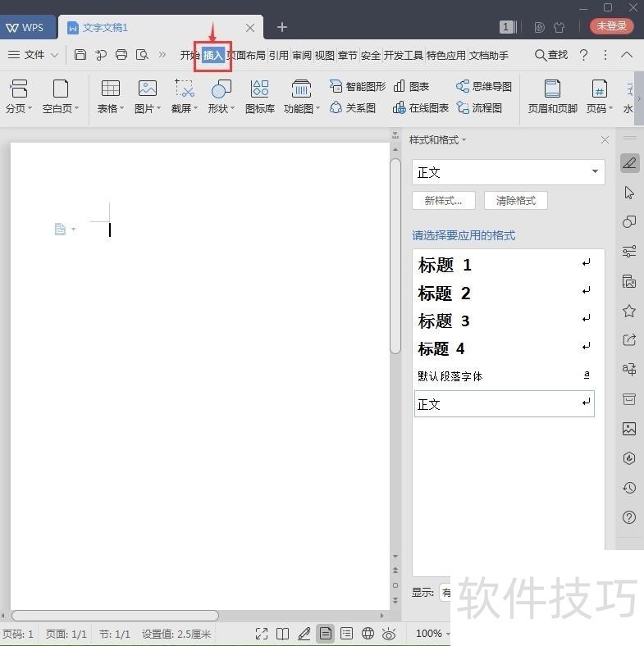This screenshot has height=646, width=644.
Task: Click the Table (表格) insert icon
Action: (110, 89)
